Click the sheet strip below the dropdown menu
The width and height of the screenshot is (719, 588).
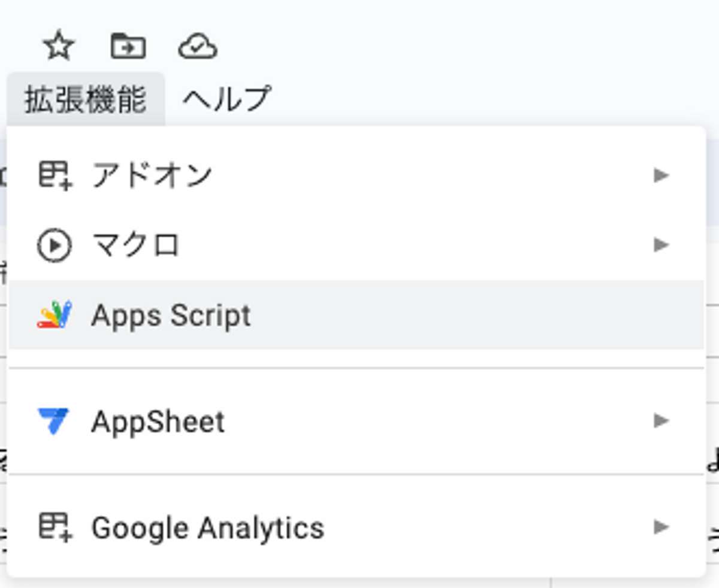tap(359, 583)
